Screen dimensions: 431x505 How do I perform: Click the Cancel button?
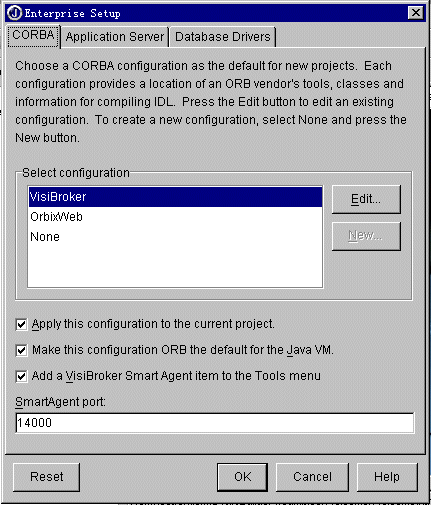pos(312,477)
